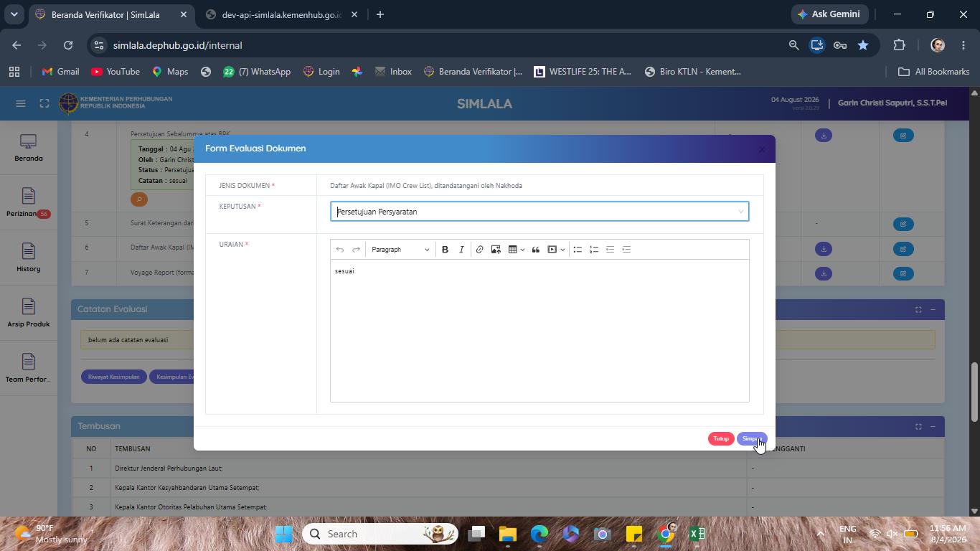Close the Form Evaluasi Dokumen dialog

pos(762,149)
